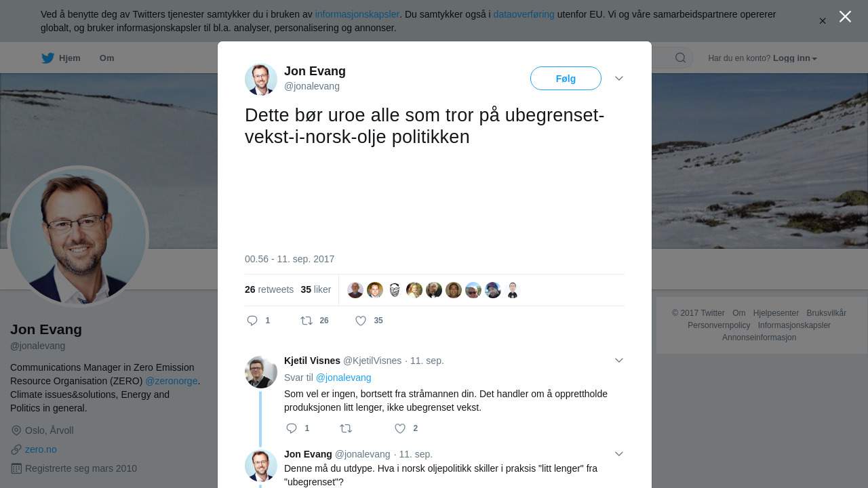Click the Følg button

566,79
